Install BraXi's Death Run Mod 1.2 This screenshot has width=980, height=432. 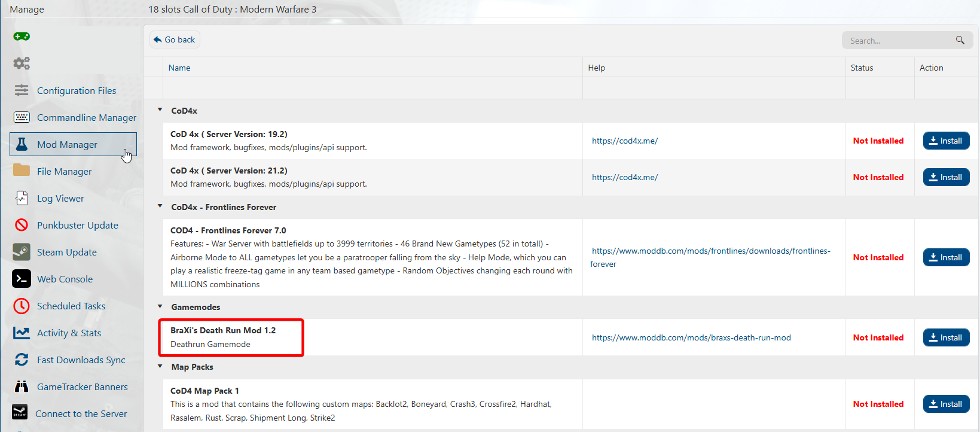click(x=946, y=337)
